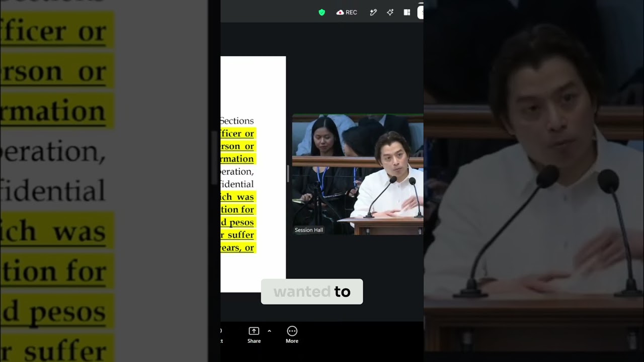Open the view layout grid icon
The image size is (644, 362).
pos(407,13)
